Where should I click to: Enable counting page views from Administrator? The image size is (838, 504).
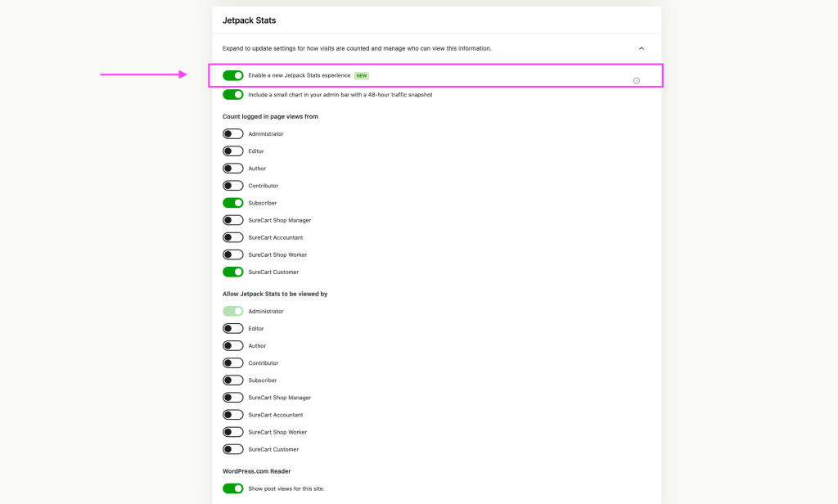233,134
